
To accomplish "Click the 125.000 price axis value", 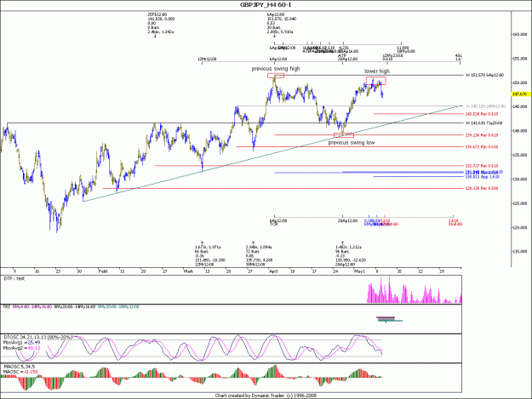I will pyautogui.click(x=520, y=203).
